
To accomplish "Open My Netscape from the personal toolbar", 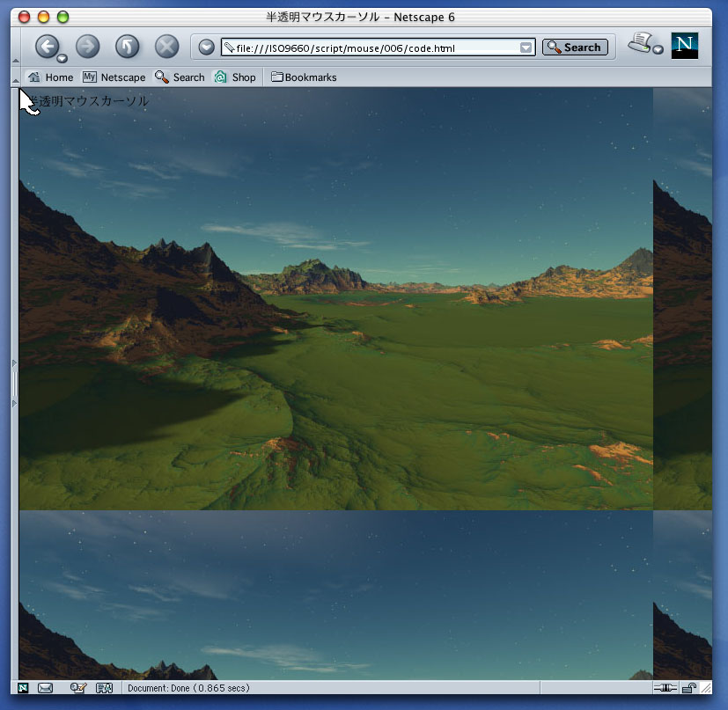I will [114, 77].
